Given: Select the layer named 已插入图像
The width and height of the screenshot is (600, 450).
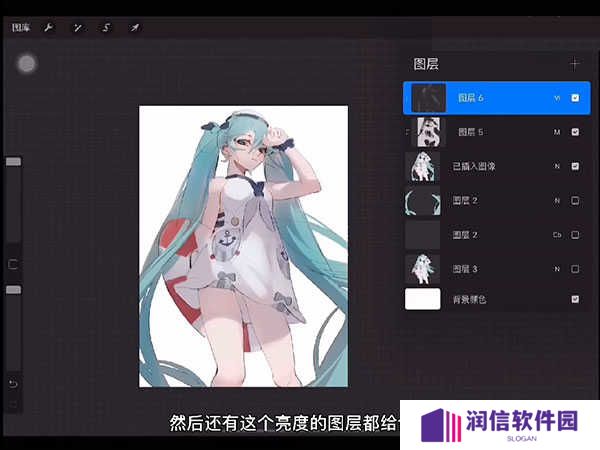Looking at the screenshot, I should 474,166.
